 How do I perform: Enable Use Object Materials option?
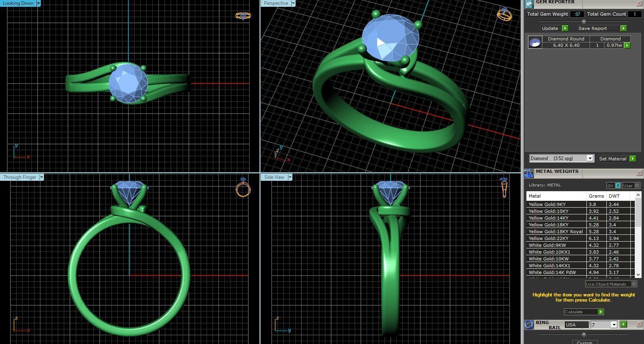611,284
